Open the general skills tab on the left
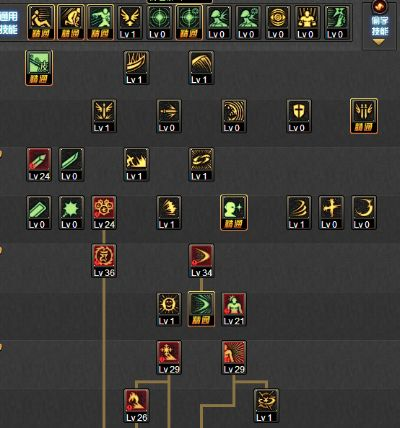This screenshot has width=400, height=428. click(x=9, y=22)
